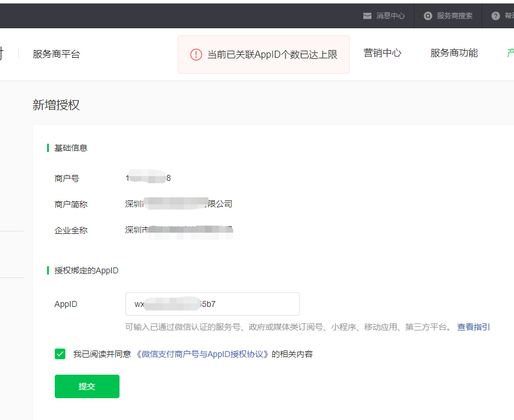Click the 查看指引 link
Screen dimensions: 514x420
(x=473, y=327)
